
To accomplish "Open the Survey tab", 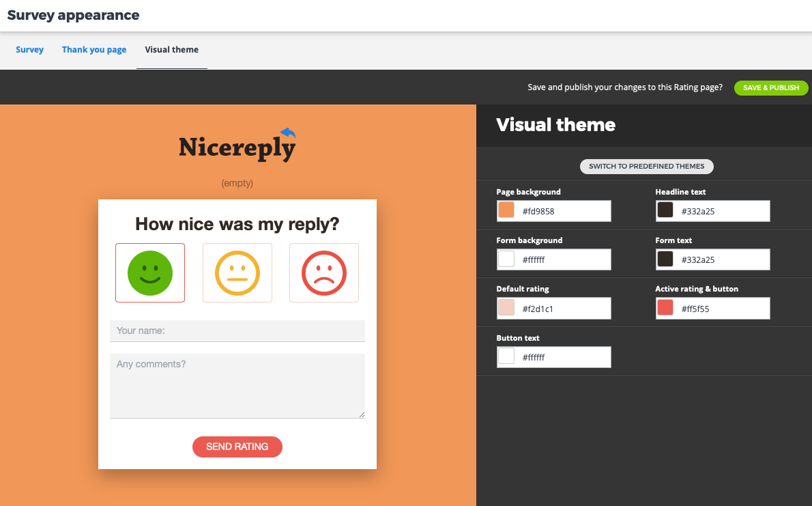I will [29, 50].
